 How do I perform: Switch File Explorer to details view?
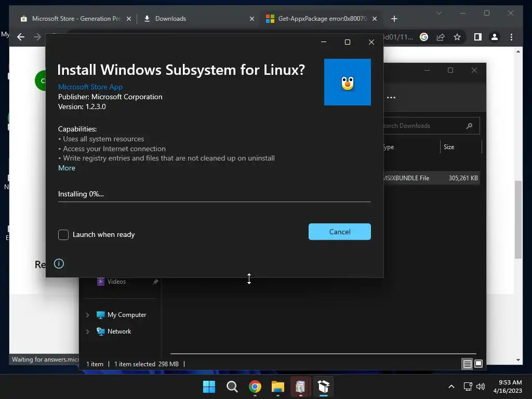467,364
